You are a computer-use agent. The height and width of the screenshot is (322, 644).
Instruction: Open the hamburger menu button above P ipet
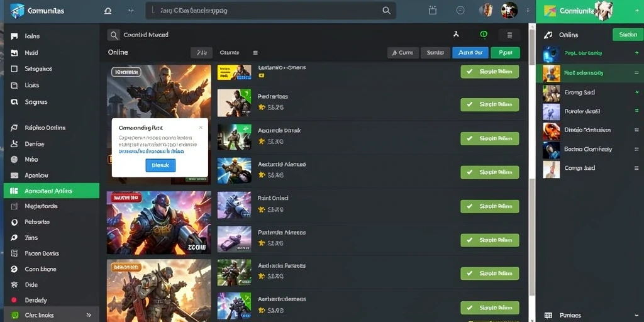(x=509, y=35)
